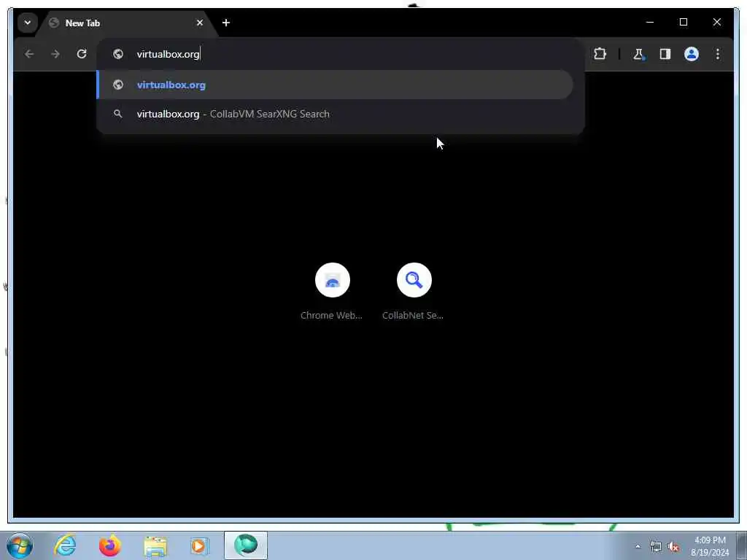Open Chrome Labs flask icon
Viewport: 747px width, 560px height.
[x=638, y=54]
